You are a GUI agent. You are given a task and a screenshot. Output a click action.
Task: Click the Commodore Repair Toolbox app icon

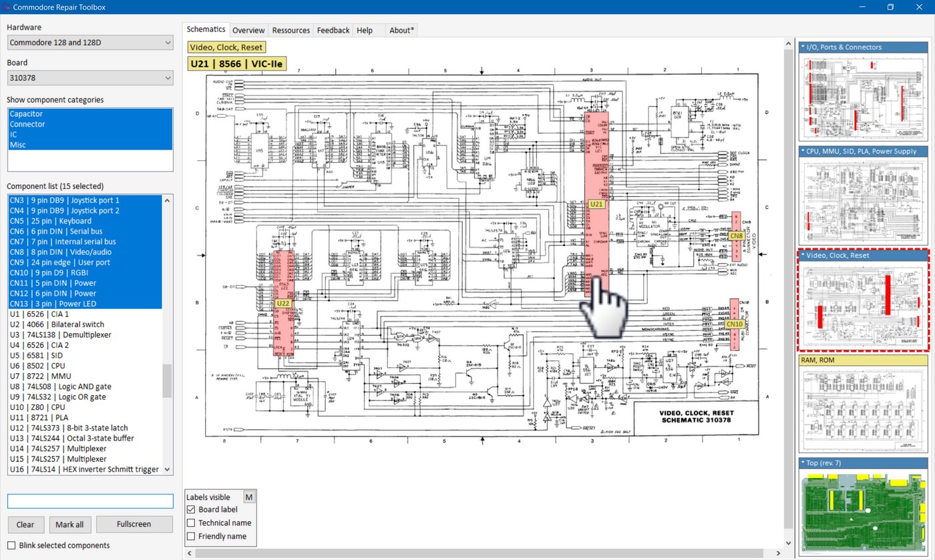click(7, 7)
